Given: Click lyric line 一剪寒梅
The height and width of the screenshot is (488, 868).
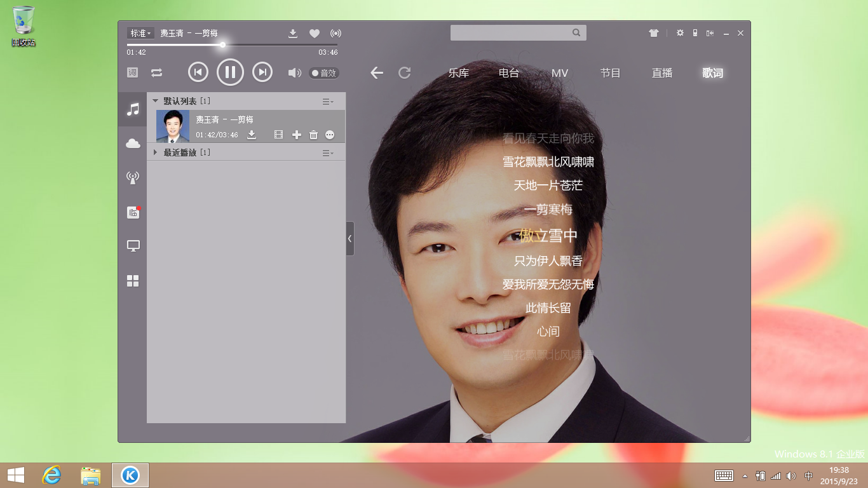Looking at the screenshot, I should [548, 209].
